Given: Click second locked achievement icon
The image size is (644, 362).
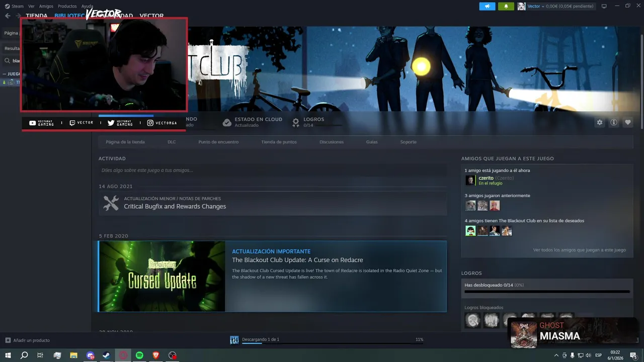Looking at the screenshot, I should point(491,320).
